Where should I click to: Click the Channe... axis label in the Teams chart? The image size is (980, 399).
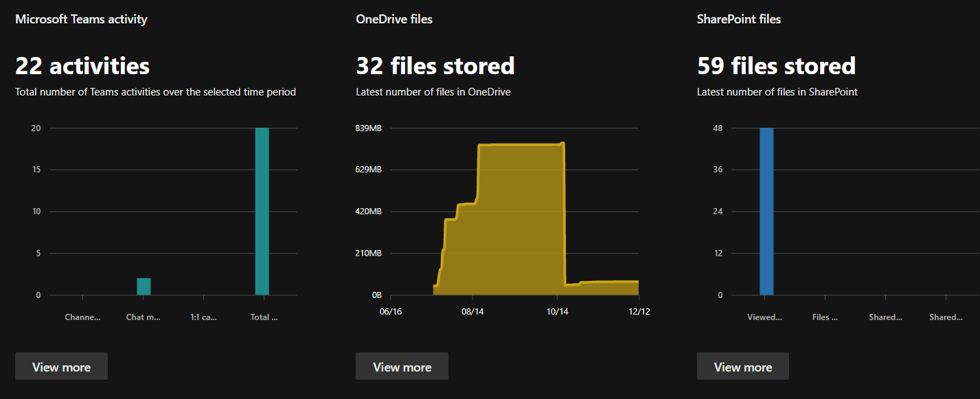pos(82,317)
